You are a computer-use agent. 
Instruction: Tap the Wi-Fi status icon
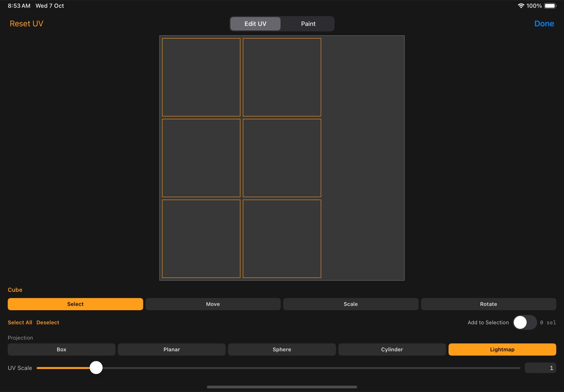[x=521, y=6]
